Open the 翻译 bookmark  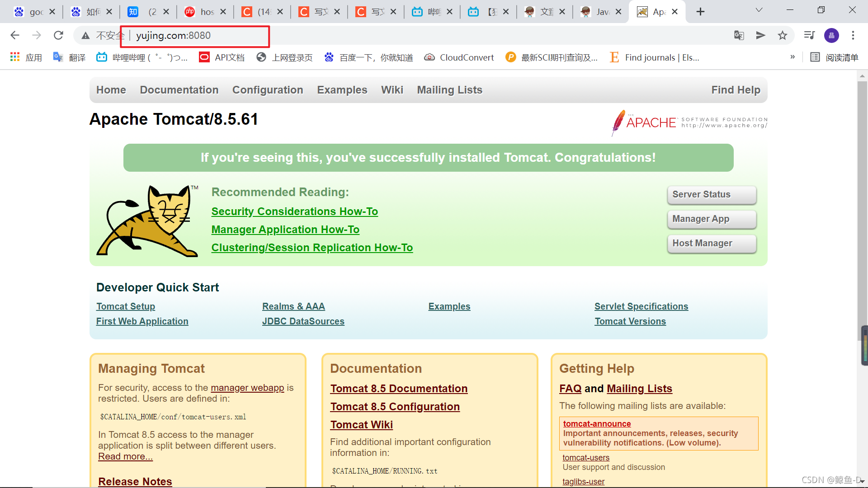point(69,57)
